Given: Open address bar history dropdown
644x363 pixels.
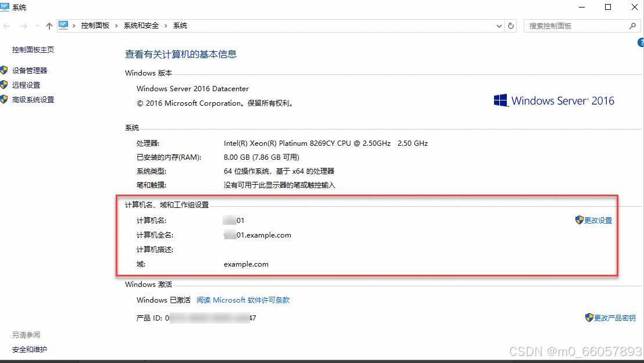Looking at the screenshot, I should (499, 26).
